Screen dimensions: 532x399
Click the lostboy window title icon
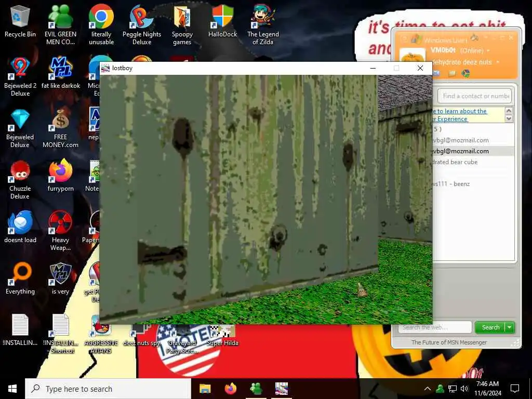(x=105, y=68)
